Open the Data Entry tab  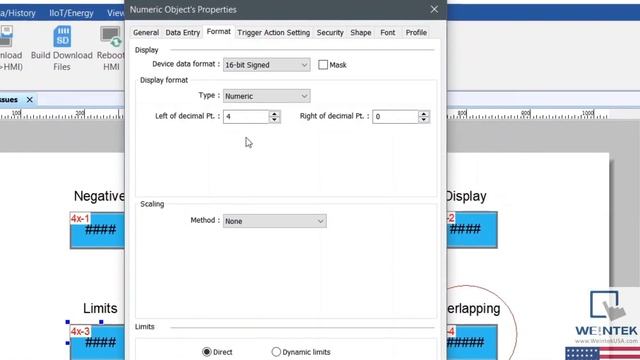pyautogui.click(x=182, y=33)
